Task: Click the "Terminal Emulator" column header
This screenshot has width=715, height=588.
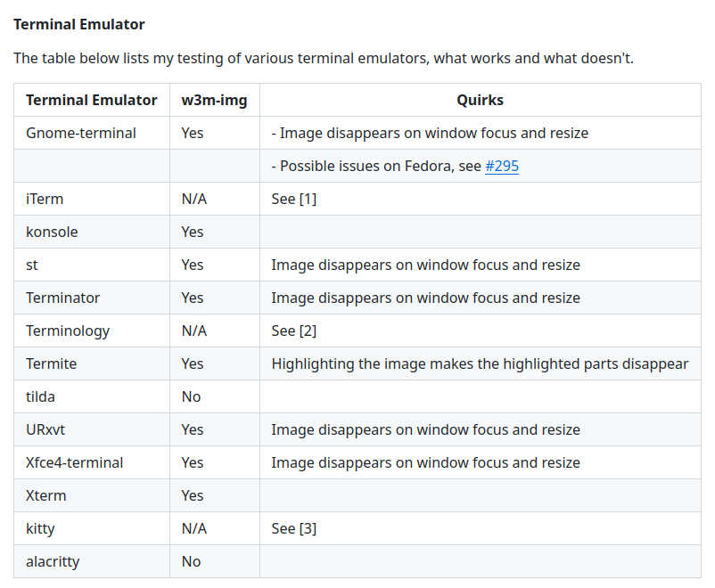Action: click(92, 101)
